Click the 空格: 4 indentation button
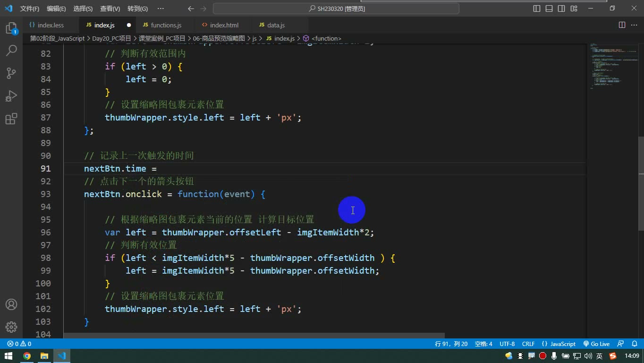Screen dimensions: 644x363 [x=483, y=344]
